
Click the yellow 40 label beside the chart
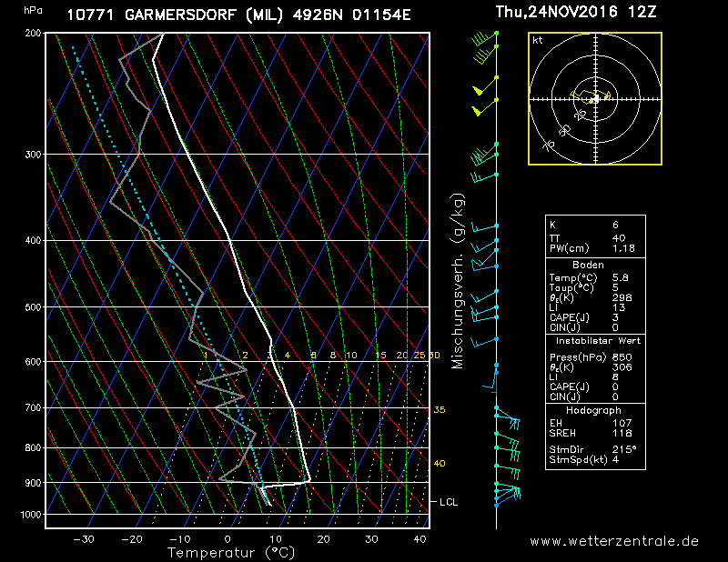[x=440, y=464]
